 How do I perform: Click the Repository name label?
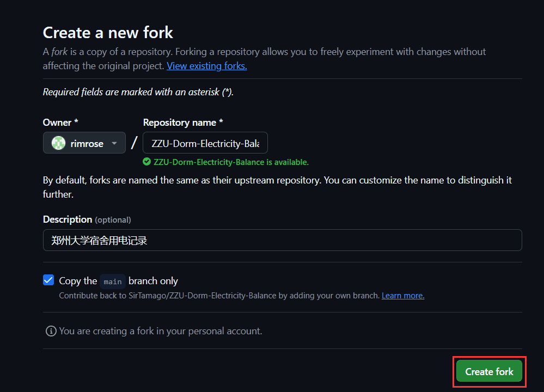[x=183, y=122]
